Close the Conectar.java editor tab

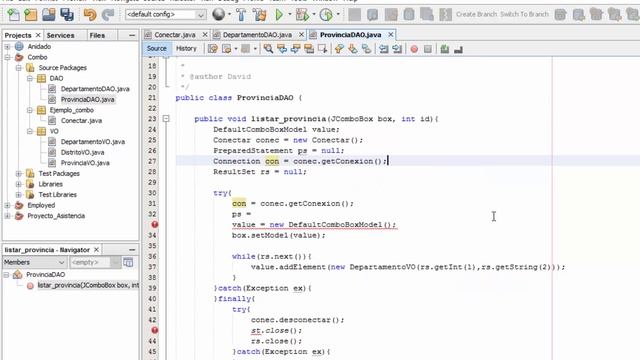coord(205,35)
